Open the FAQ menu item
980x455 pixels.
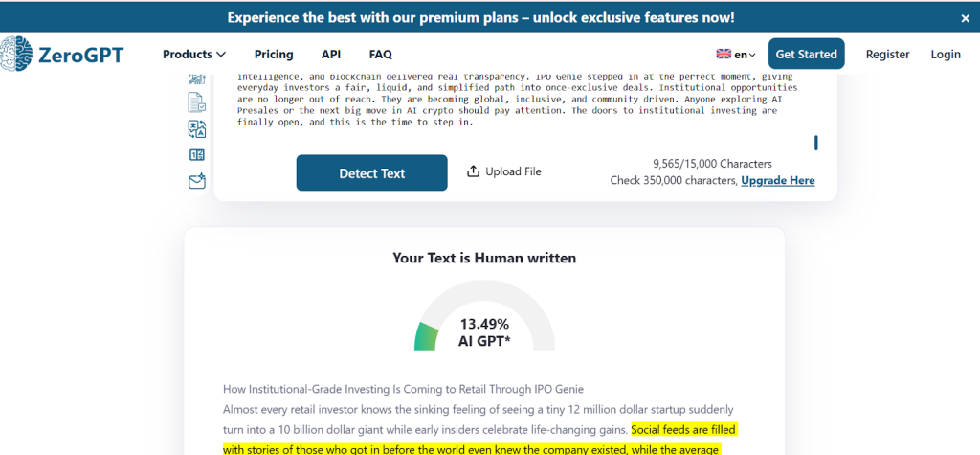coord(380,55)
